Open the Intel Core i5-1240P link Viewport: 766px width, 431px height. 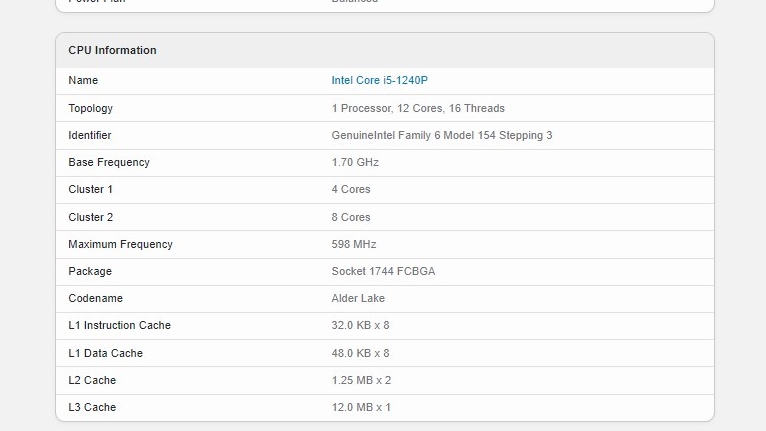(x=386, y=80)
